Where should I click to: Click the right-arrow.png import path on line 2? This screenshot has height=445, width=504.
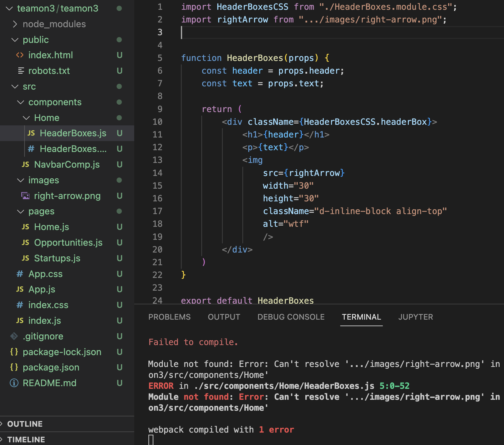point(370,20)
